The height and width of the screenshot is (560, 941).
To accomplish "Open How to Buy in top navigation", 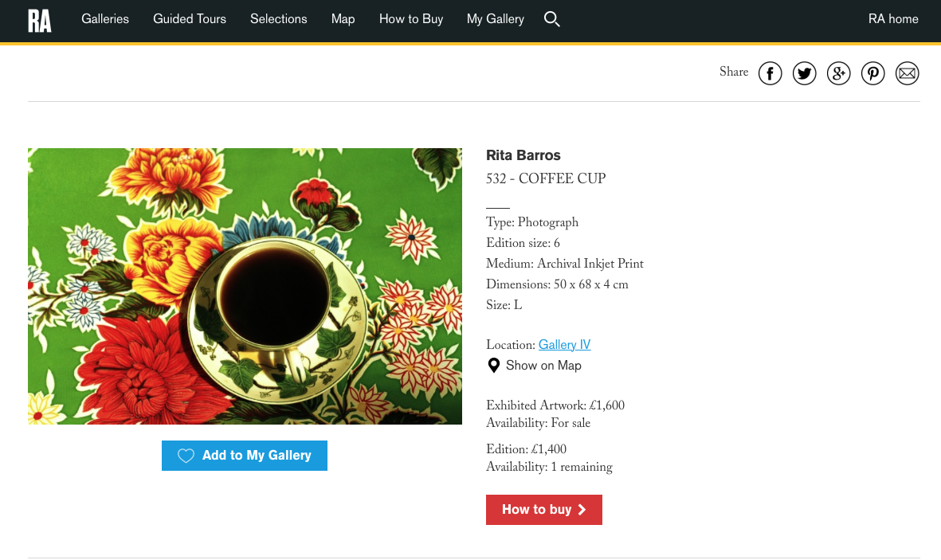I will coord(411,19).
